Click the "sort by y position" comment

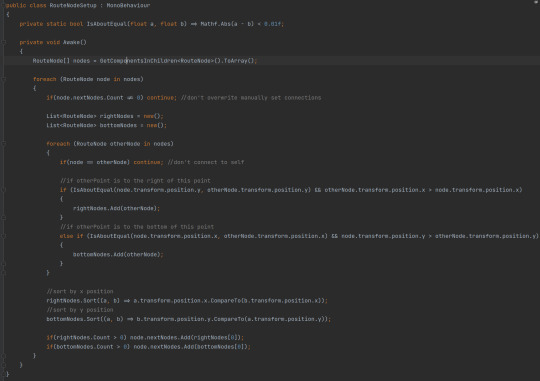(x=80, y=310)
